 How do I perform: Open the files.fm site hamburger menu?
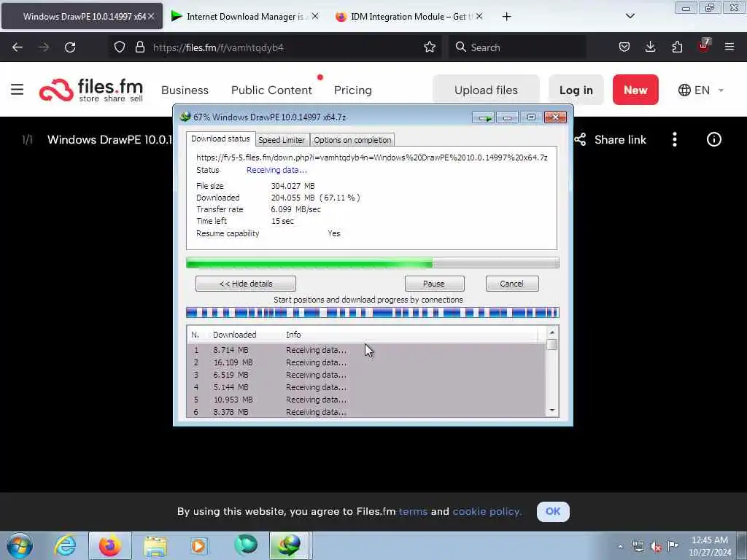coord(18,90)
